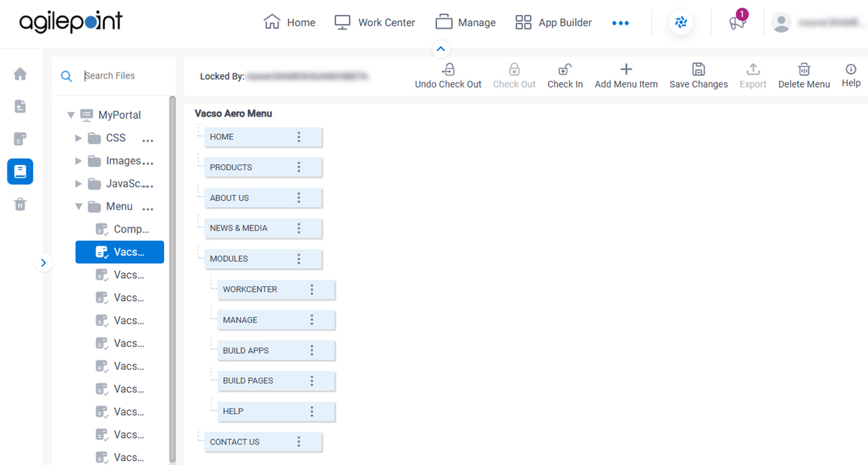The image size is (868, 465).
Task: Open the announcements megaphone notifications
Action: pyautogui.click(x=737, y=22)
